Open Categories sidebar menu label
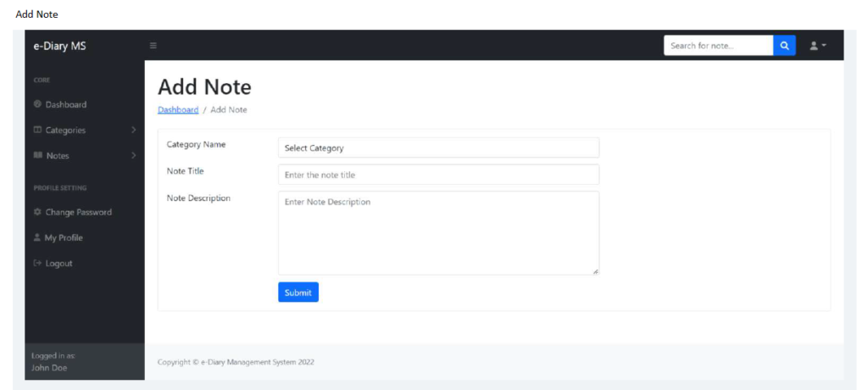 pyautogui.click(x=65, y=131)
